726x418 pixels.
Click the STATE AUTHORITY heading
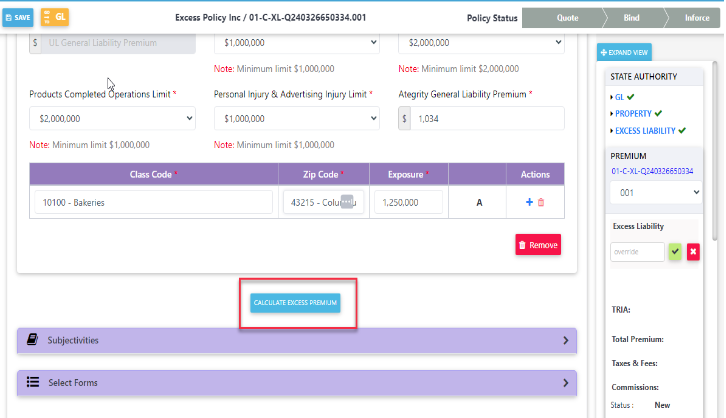644,77
